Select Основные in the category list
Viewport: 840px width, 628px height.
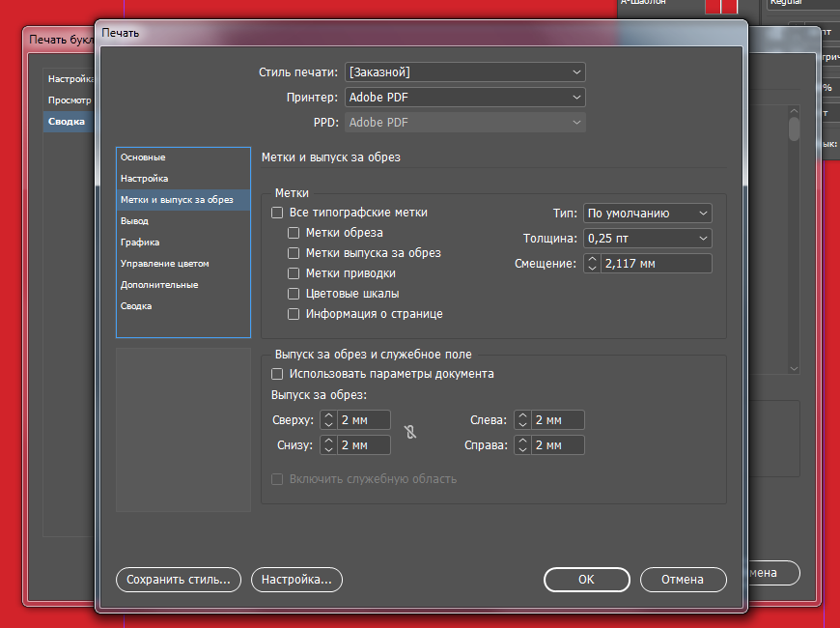coord(183,157)
